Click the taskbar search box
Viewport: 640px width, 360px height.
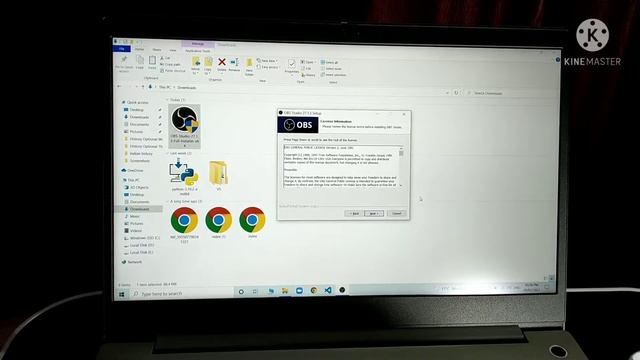click(x=182, y=293)
